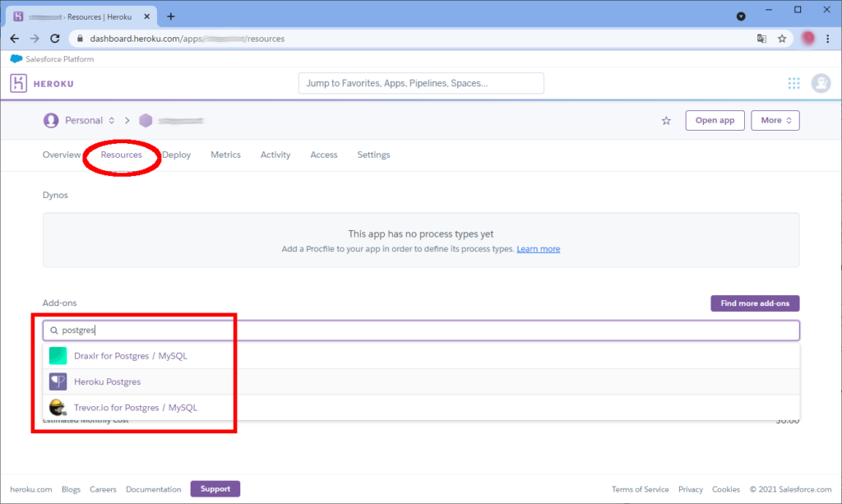Switch to the Deploy tab
The width and height of the screenshot is (842, 504).
pyautogui.click(x=177, y=155)
